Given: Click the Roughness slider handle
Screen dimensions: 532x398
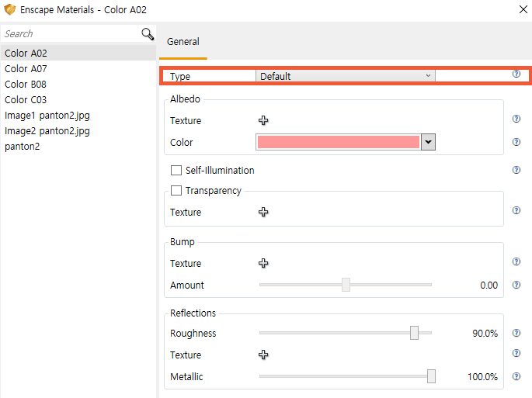Looking at the screenshot, I should (x=414, y=333).
